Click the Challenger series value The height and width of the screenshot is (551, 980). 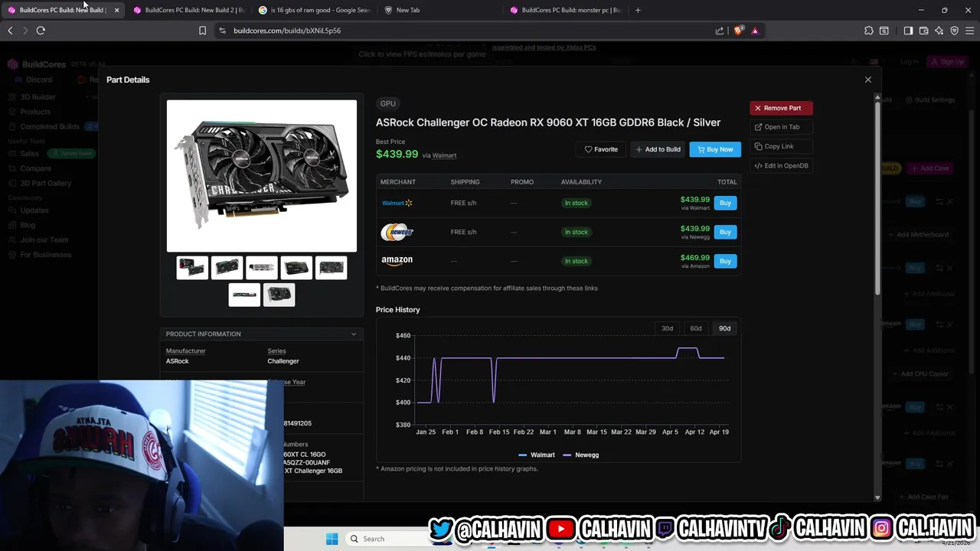coord(283,361)
